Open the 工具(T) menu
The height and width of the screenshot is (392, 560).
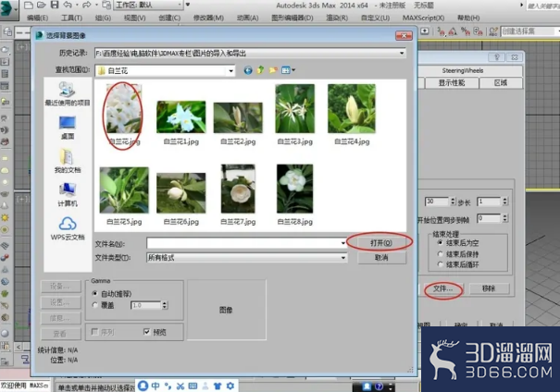pyautogui.click(x=71, y=18)
